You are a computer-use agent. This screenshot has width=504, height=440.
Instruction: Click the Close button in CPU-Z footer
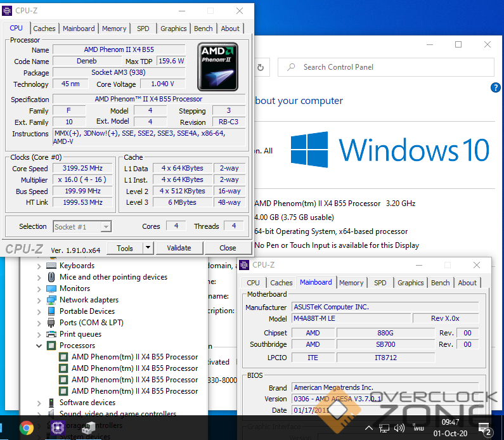228,248
